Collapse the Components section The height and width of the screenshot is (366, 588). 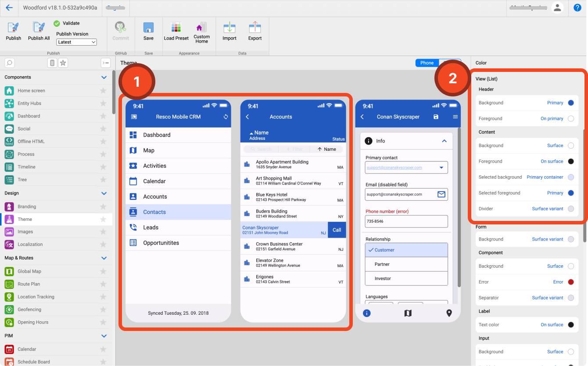click(x=104, y=78)
